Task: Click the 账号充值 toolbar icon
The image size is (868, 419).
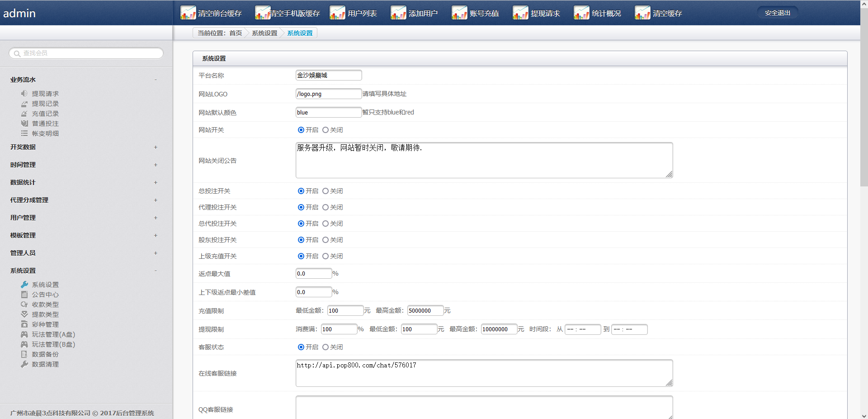Action: (459, 13)
